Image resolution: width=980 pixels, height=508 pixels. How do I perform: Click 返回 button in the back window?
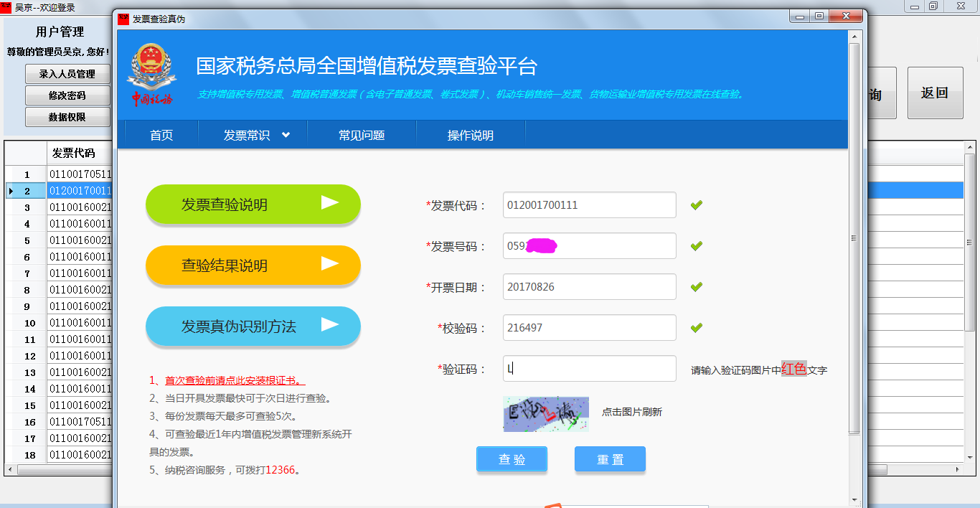935,93
